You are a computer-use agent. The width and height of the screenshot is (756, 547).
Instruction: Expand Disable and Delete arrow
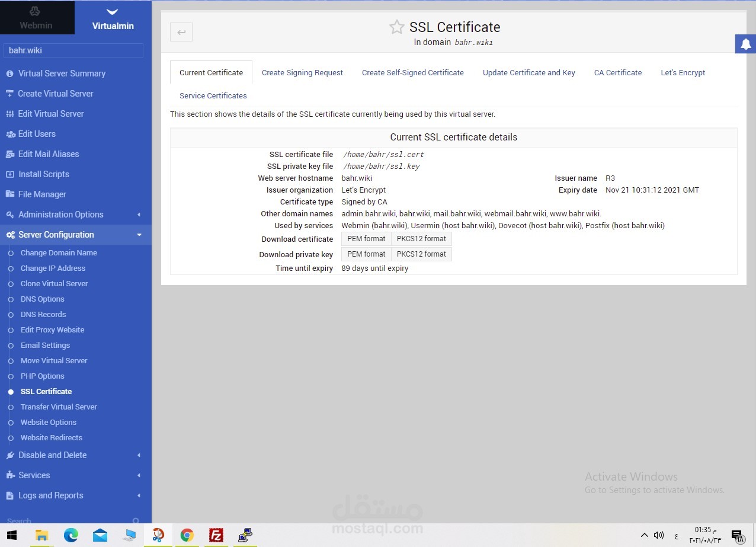[x=139, y=455]
